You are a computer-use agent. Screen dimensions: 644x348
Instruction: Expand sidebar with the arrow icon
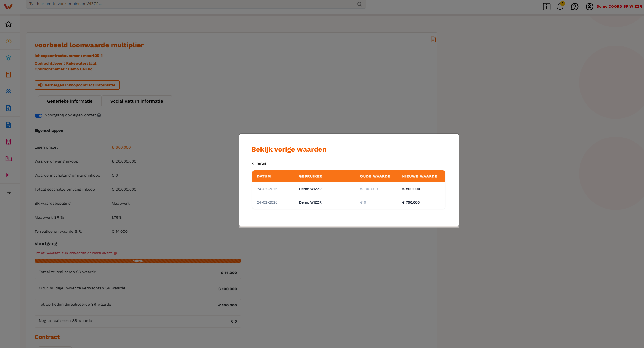9,192
